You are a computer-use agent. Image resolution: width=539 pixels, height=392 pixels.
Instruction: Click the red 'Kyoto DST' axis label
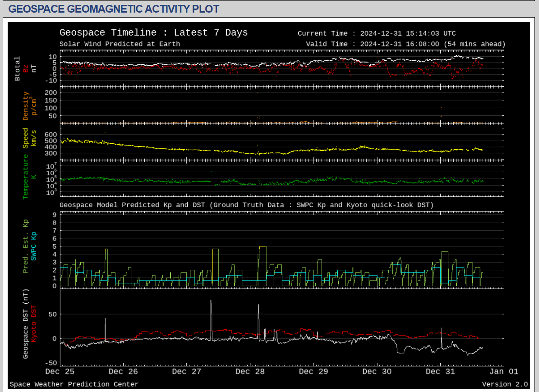tap(33, 324)
